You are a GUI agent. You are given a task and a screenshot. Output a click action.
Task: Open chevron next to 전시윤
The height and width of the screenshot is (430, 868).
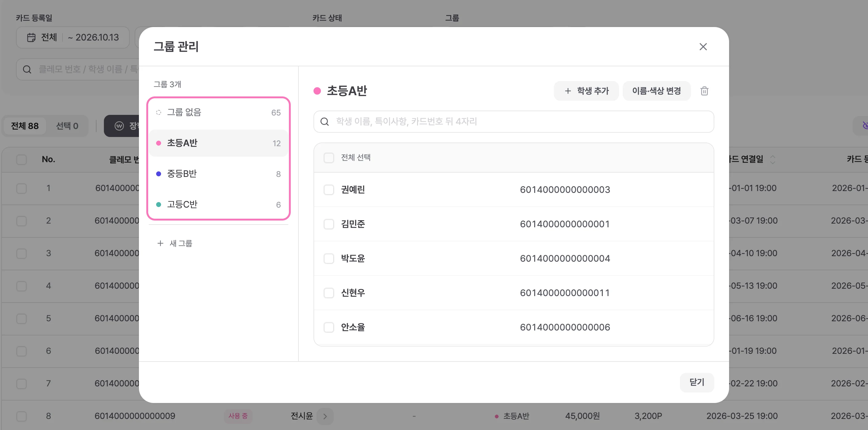click(x=325, y=416)
